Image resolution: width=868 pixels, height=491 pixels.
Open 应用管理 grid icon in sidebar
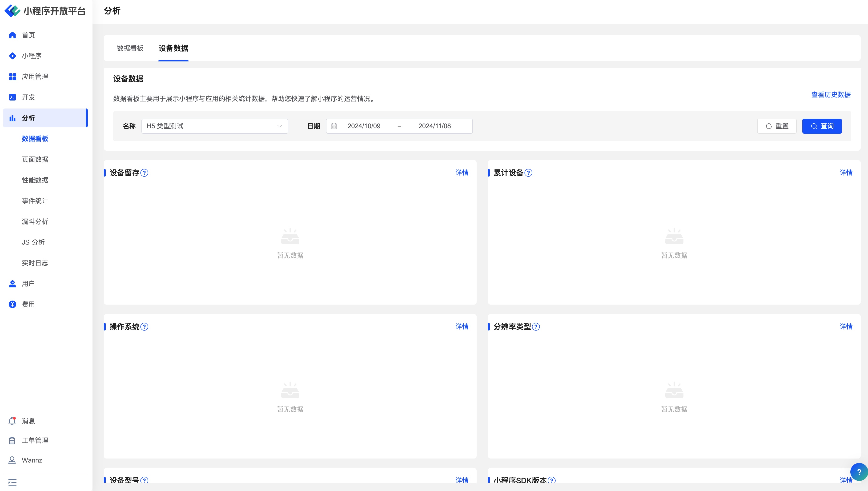coord(12,76)
